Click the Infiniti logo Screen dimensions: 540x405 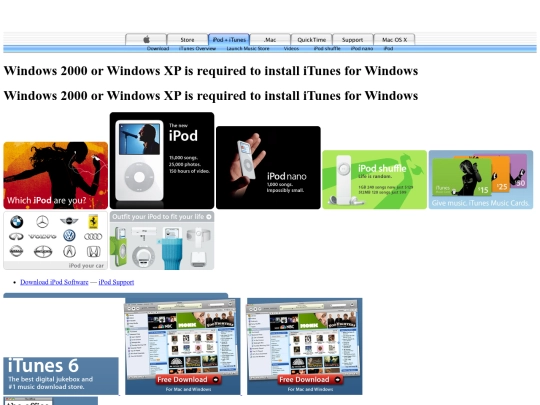tap(16, 236)
